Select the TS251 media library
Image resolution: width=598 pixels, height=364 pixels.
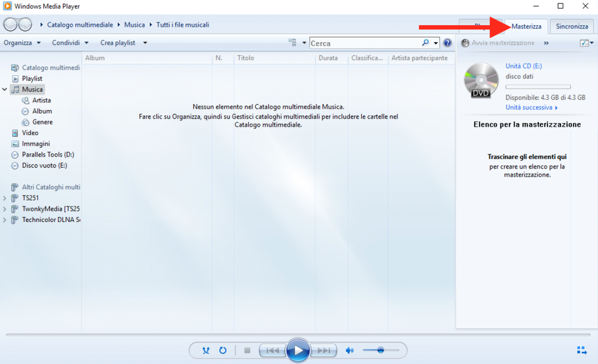pyautogui.click(x=25, y=198)
